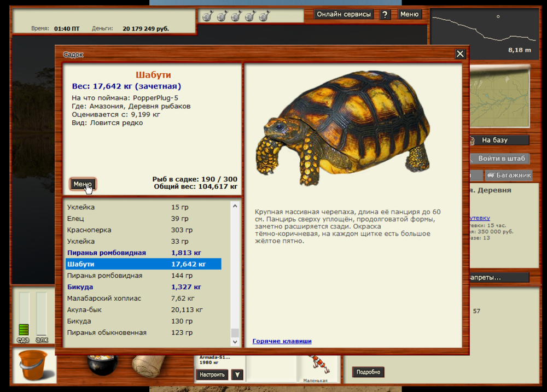
Task: Click the еда food level bar
Action: [x=24, y=314]
